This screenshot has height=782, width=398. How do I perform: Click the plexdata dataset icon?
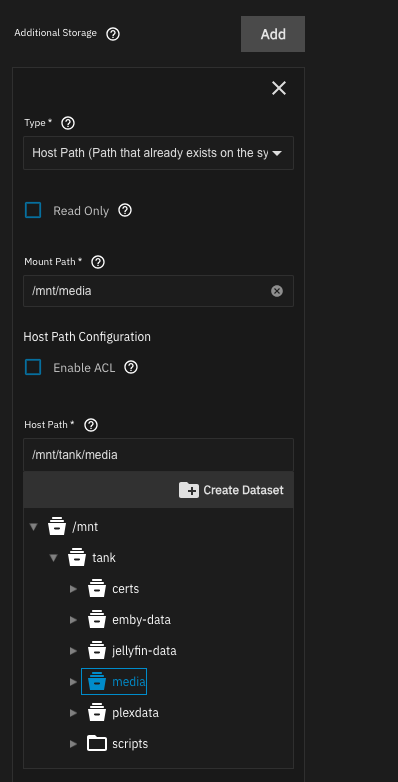pos(97,712)
